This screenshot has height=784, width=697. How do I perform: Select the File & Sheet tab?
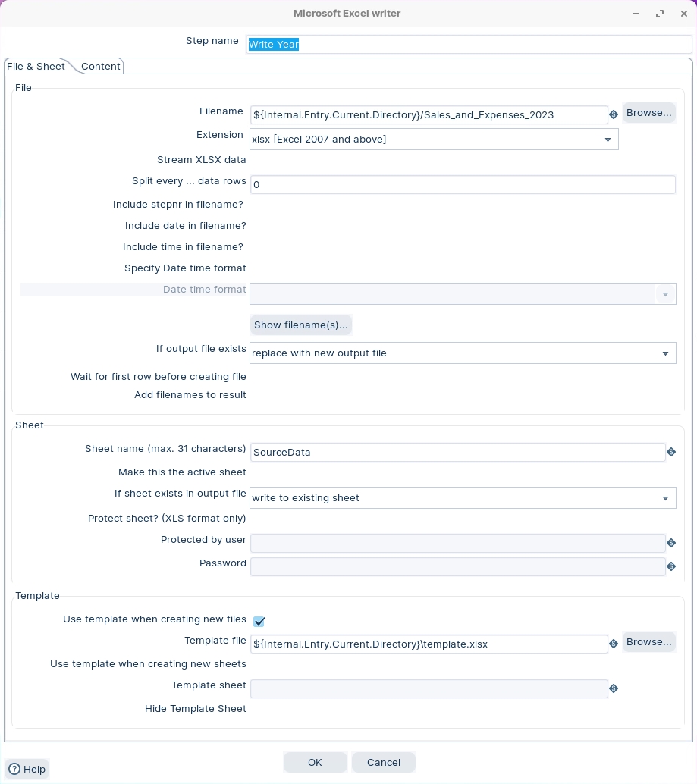point(36,67)
